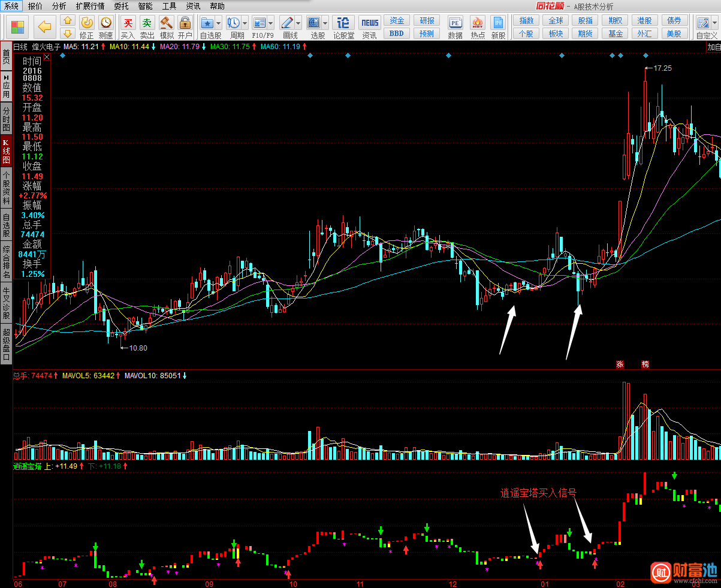Viewport: 721px width, 588px height.
Task: Expand the 画线 dropdown arrow
Action: coord(298,23)
